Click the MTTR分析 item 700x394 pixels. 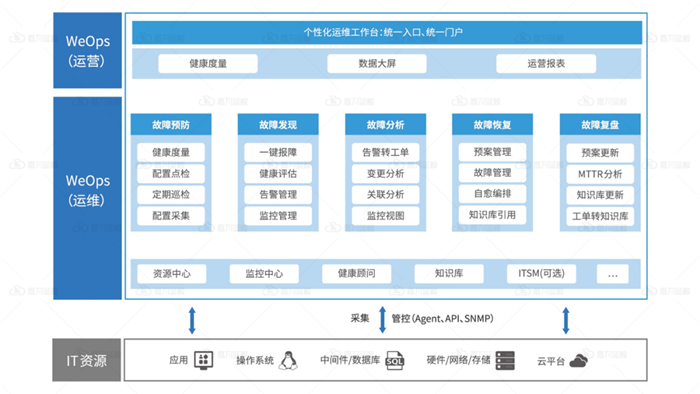(x=600, y=174)
